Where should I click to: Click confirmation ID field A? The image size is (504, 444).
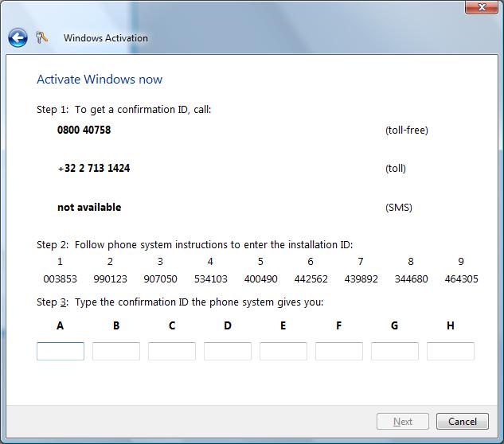click(61, 351)
